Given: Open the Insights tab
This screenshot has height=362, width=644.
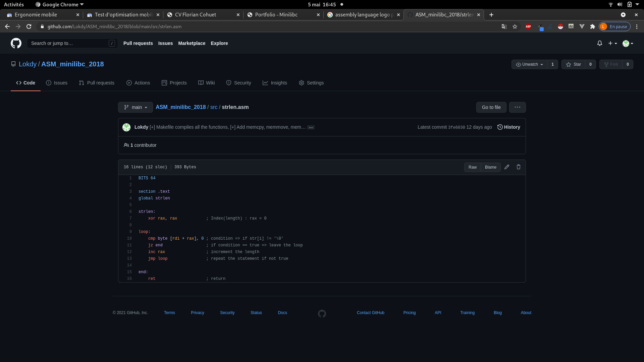Looking at the screenshot, I should (275, 83).
